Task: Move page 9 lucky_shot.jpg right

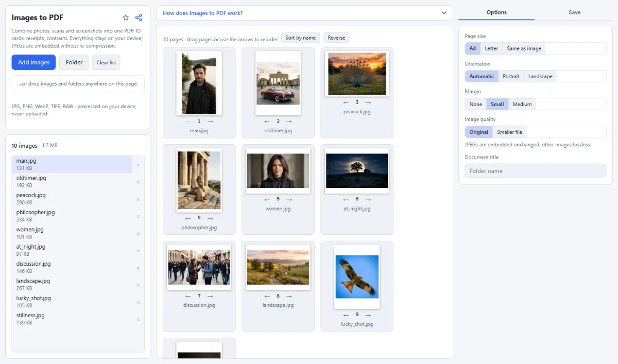Action: click(368, 315)
